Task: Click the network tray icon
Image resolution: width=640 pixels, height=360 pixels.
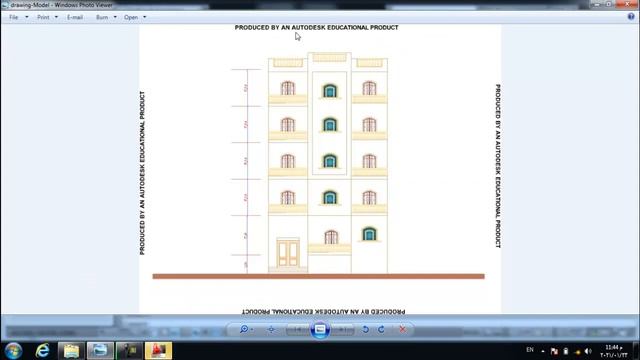Action: [x=577, y=351]
